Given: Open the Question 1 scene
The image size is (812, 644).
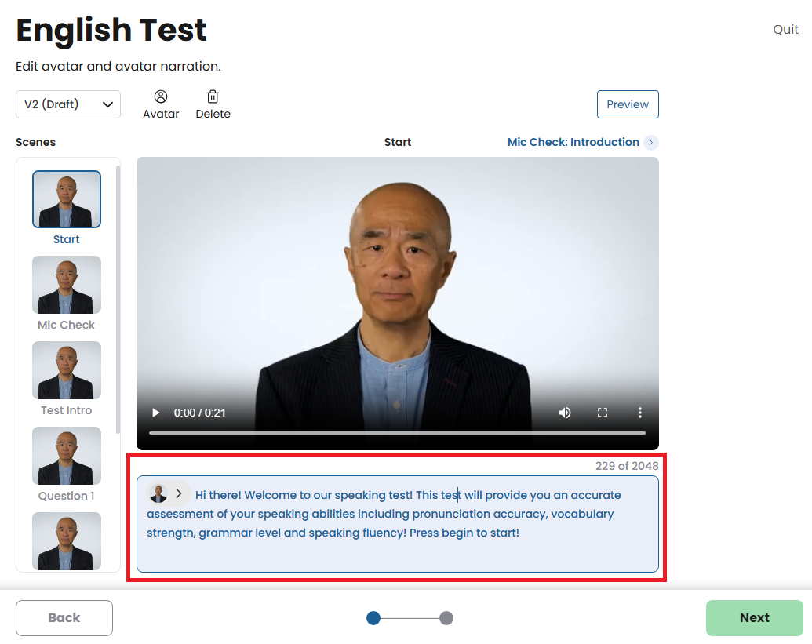Looking at the screenshot, I should point(67,456).
